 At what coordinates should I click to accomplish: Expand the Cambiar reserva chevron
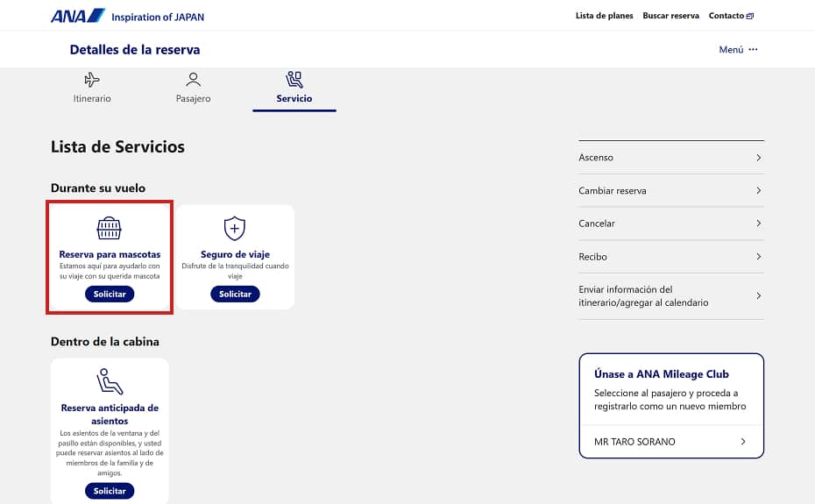[758, 191]
